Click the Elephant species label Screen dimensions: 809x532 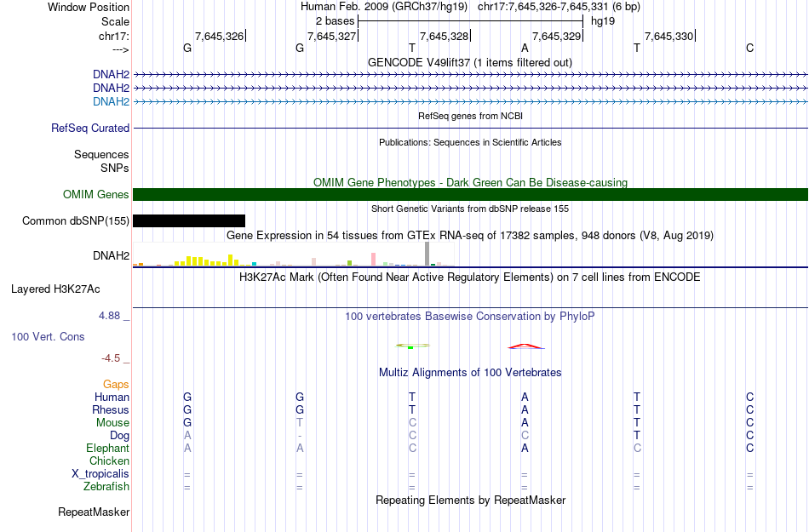pyautogui.click(x=107, y=449)
